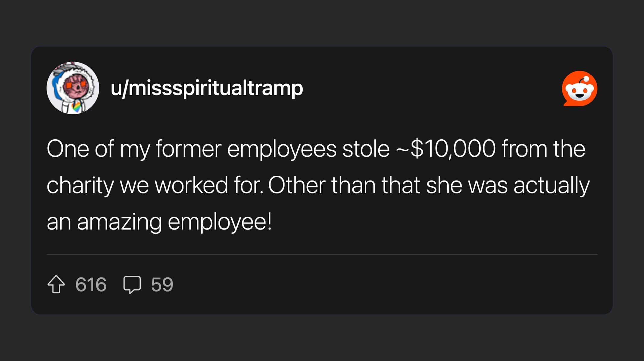The image size is (644, 361).
Task: Click the word "amazing" in the last line
Action: [x=119, y=222]
